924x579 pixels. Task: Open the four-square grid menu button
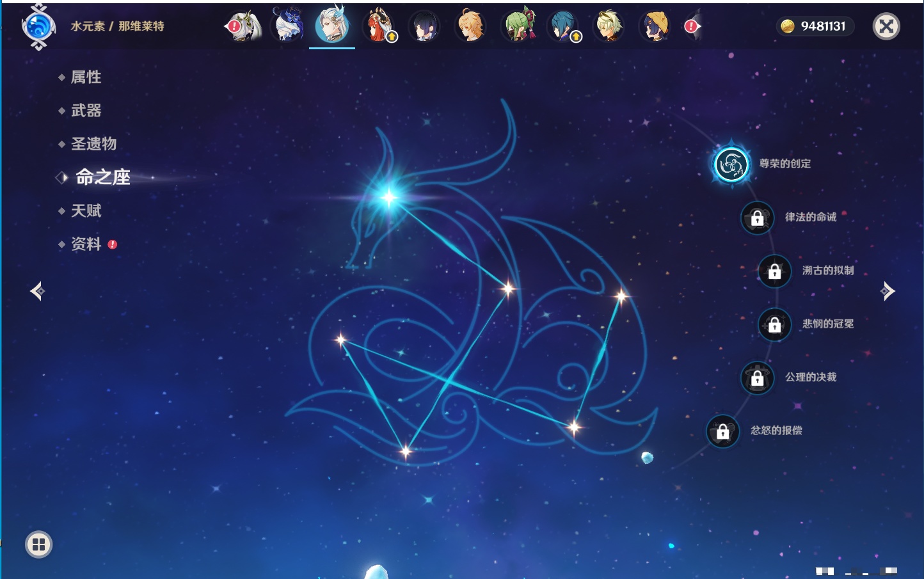tap(38, 544)
